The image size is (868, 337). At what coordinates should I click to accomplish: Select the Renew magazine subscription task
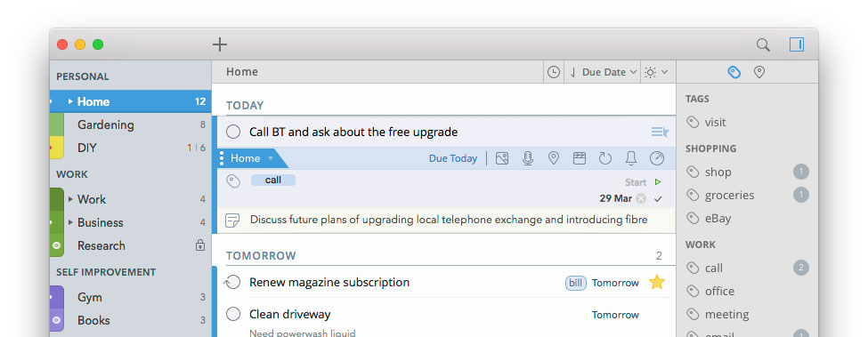pos(329,282)
